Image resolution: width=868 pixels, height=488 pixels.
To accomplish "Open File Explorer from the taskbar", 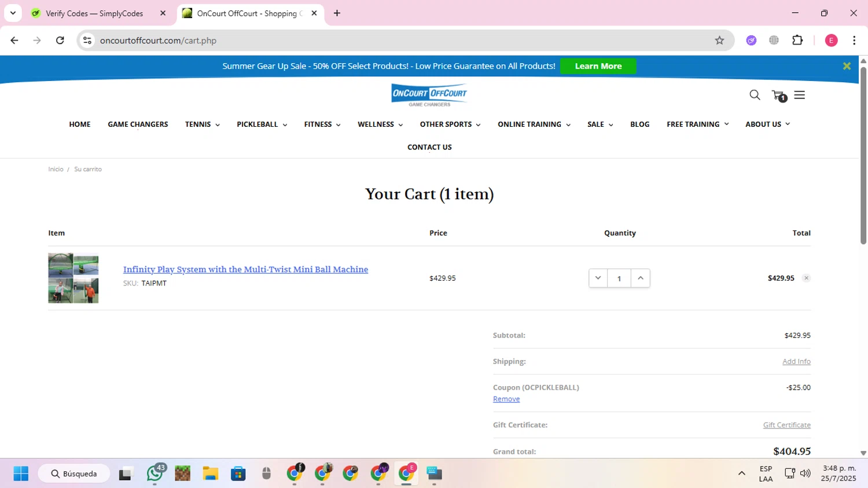I will pyautogui.click(x=210, y=474).
